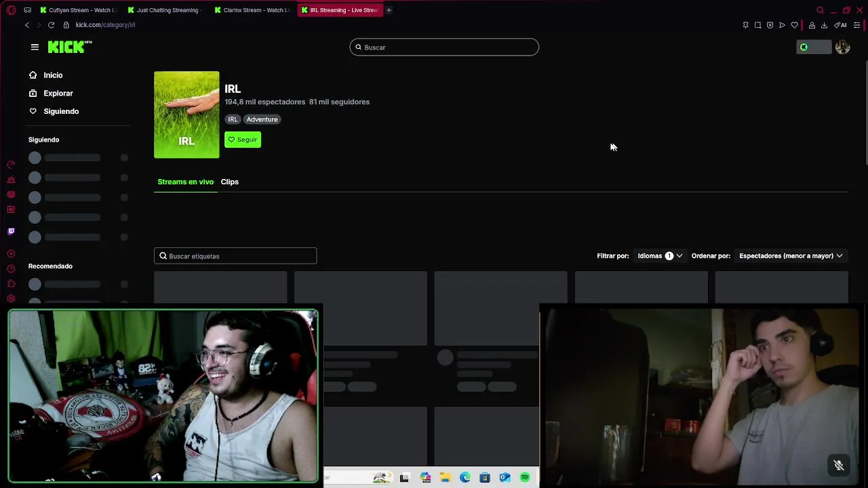The width and height of the screenshot is (868, 488).
Task: Switch to Just Chatting Streaming tab
Action: [165, 10]
